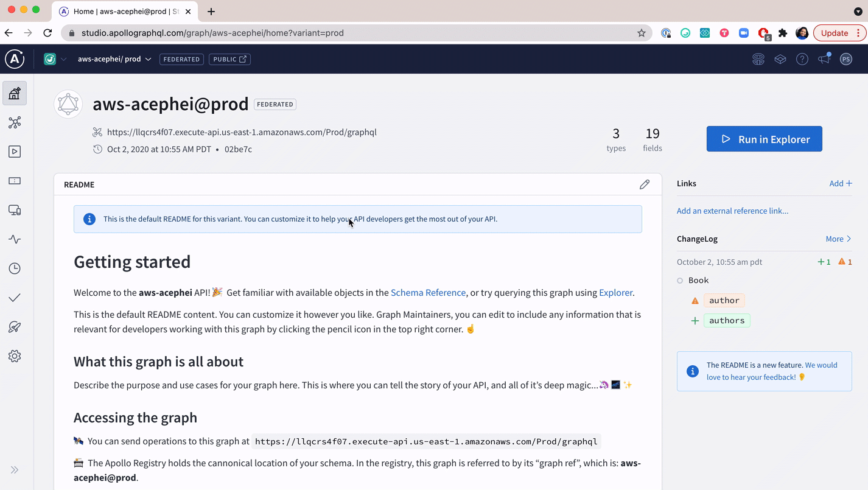Click Add in the Links section
The image size is (868, 490).
(841, 183)
